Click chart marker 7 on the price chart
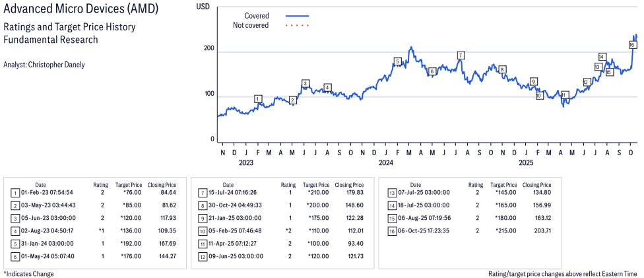Screen dimensions: 644x278 [461, 55]
